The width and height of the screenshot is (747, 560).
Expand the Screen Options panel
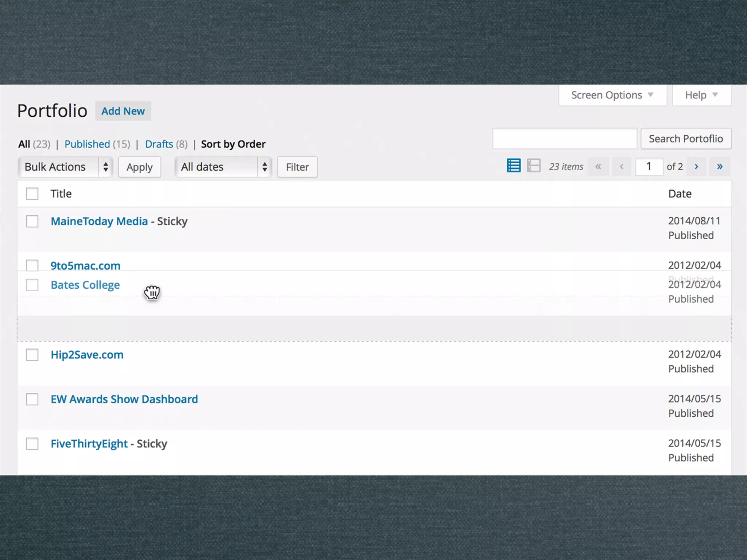coord(612,95)
